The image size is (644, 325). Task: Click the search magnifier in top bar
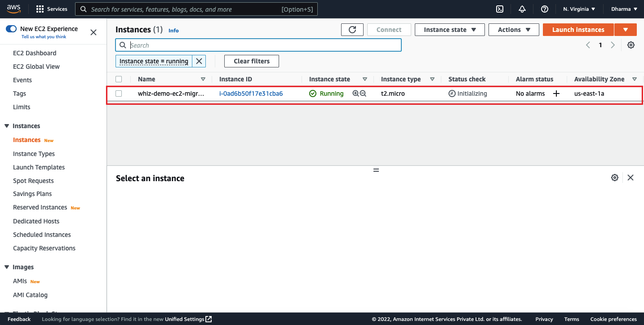[x=83, y=9]
